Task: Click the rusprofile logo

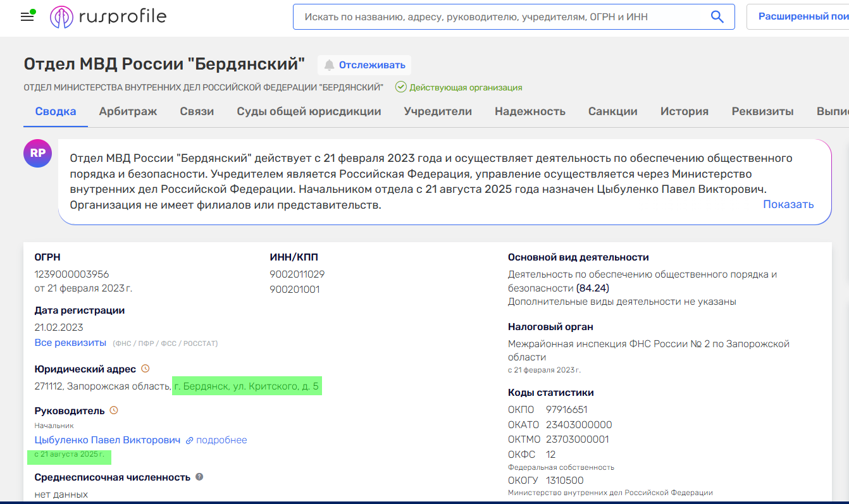Action: click(108, 17)
